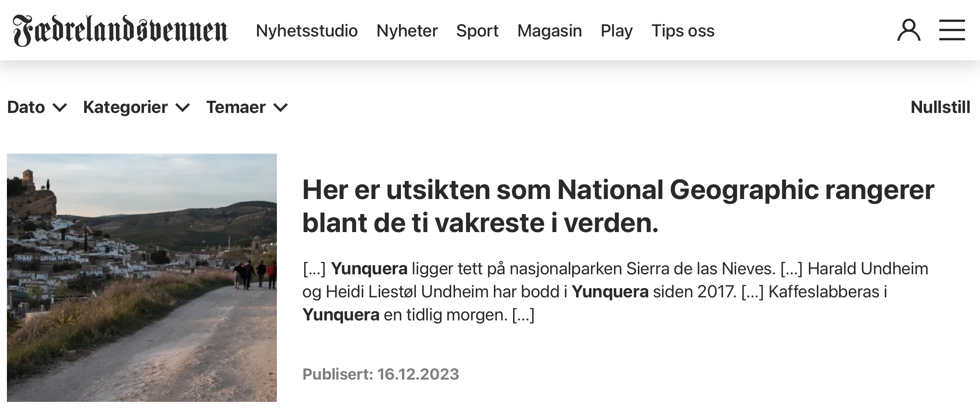This screenshot has width=980, height=418.
Task: Click the chevron next to Temaer
Action: click(280, 108)
